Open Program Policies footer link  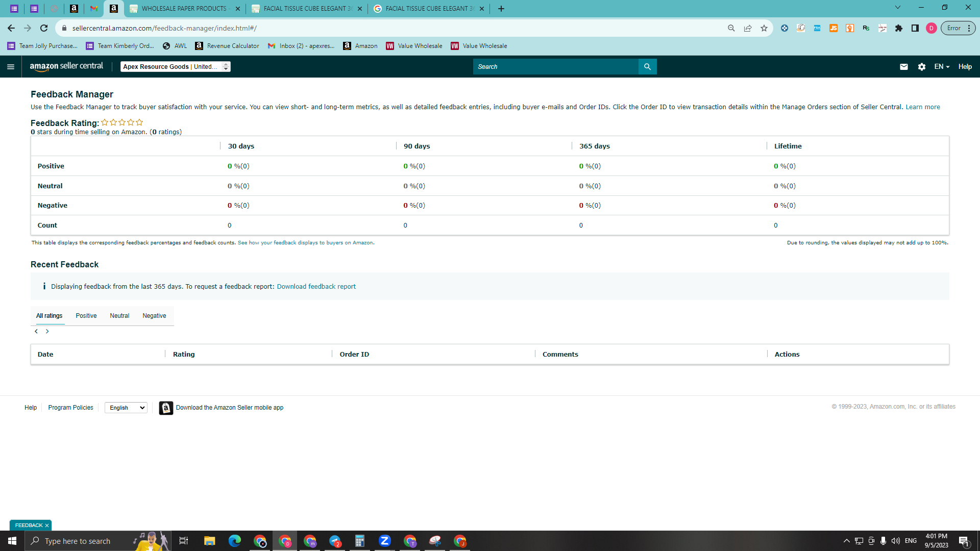71,408
